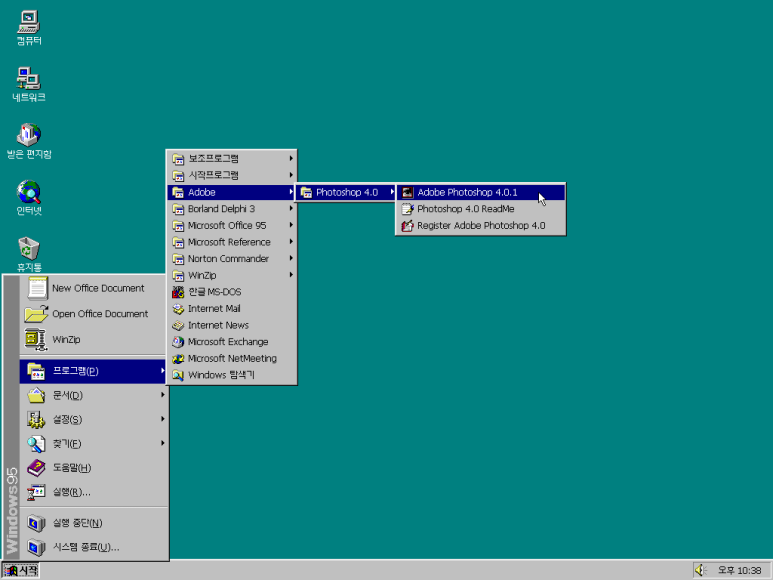Select the 휴지통 recycle bin icon
This screenshot has height=580, width=773.
pyautogui.click(x=29, y=255)
